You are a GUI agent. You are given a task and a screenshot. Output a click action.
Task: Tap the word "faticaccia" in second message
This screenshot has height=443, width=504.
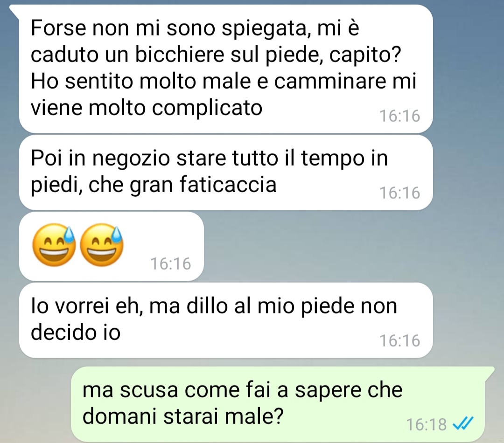click(x=228, y=184)
